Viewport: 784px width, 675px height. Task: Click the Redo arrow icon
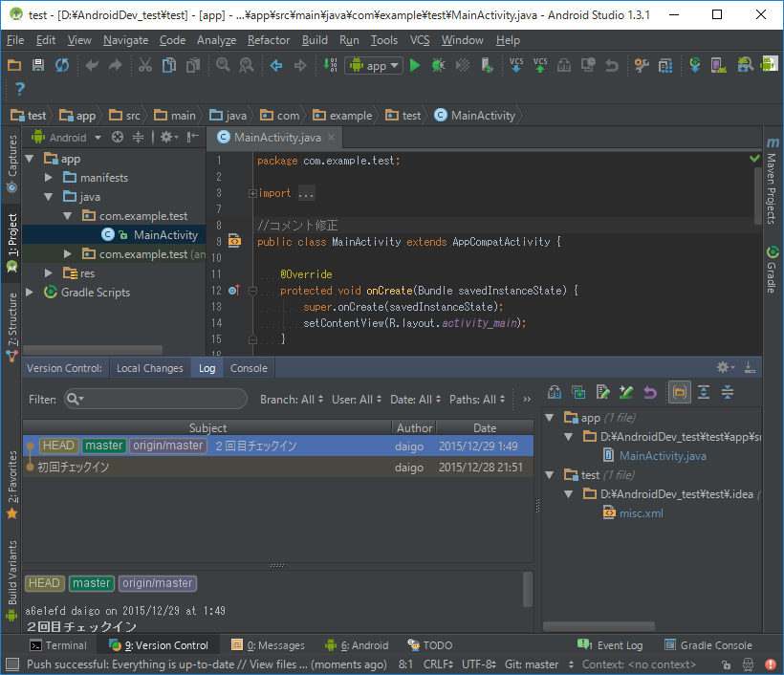(116, 66)
